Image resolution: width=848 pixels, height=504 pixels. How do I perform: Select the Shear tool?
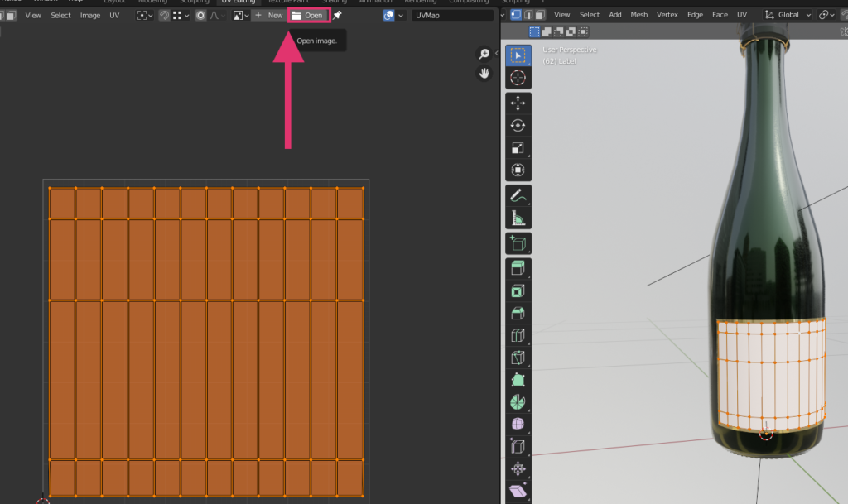(518, 491)
